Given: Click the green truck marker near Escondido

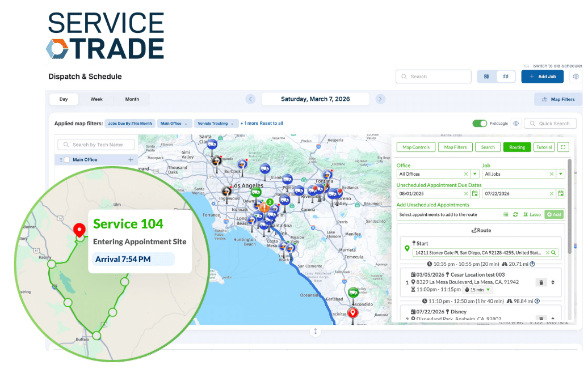Looking at the screenshot, I should (353, 292).
